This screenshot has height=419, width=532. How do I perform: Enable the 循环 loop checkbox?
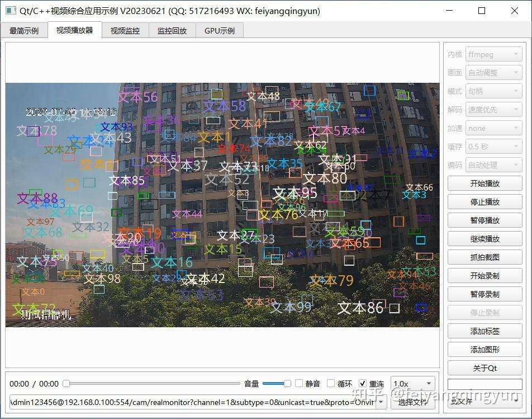(x=331, y=383)
